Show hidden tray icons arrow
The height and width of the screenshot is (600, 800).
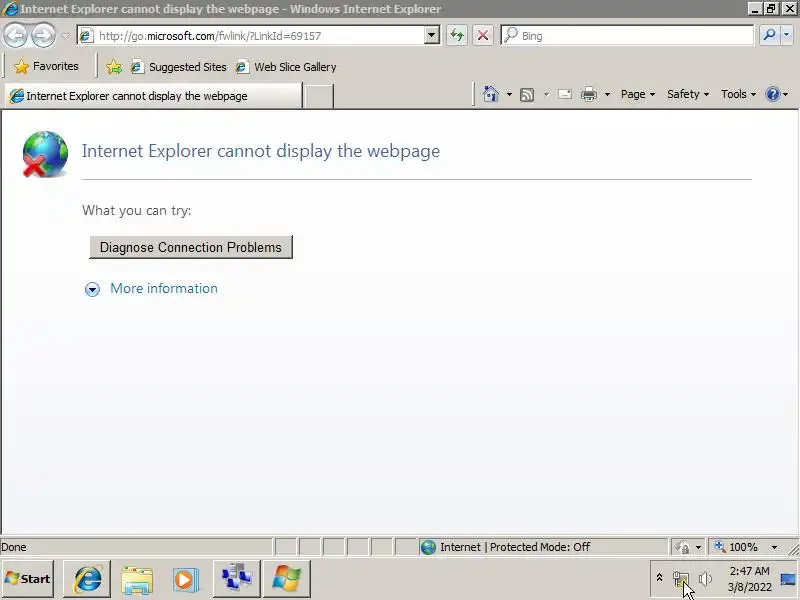point(659,578)
